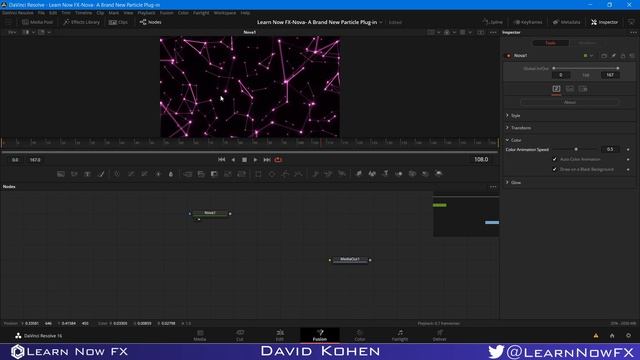Open the Spline editor panel
This screenshot has height=360, width=640.
pyautogui.click(x=493, y=22)
